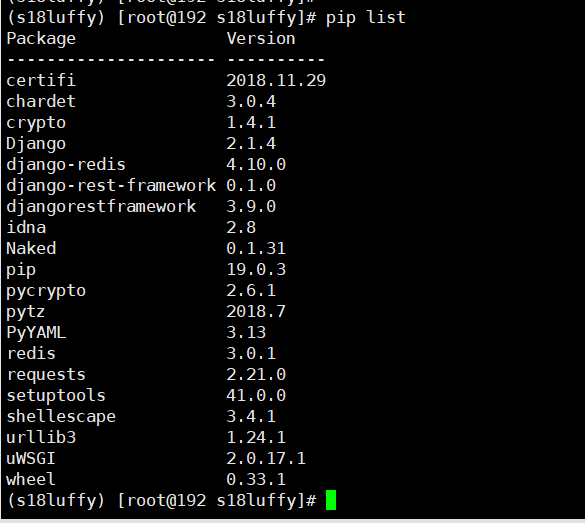Click version '1.24.1'

click(256, 437)
